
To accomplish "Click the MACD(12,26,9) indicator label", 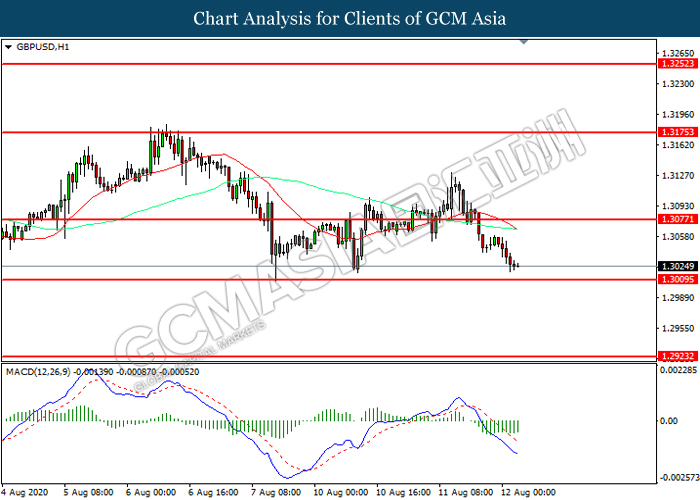I will click(38, 372).
